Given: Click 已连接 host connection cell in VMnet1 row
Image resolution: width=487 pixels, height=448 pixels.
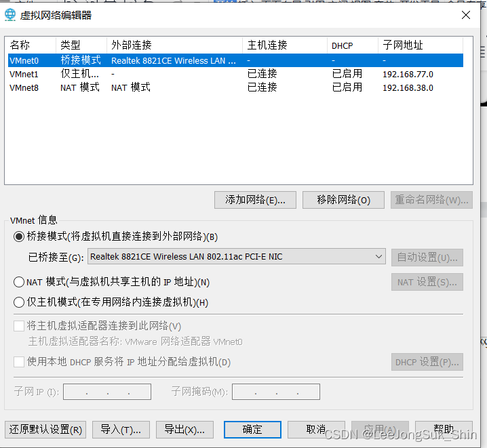Looking at the screenshot, I should [x=262, y=74].
